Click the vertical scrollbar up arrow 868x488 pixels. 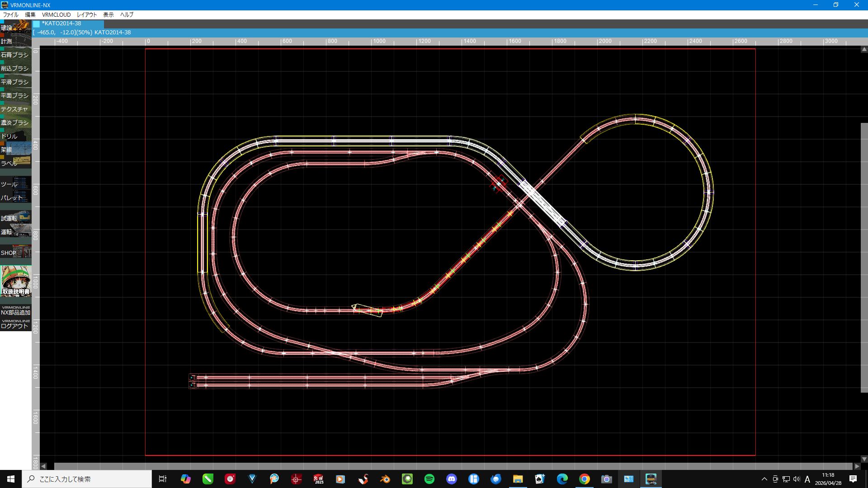click(x=864, y=49)
